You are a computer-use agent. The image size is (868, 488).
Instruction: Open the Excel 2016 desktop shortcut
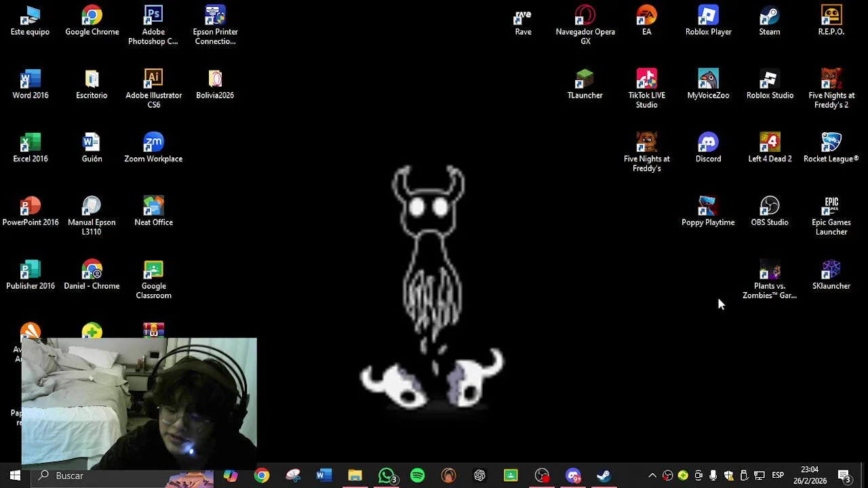click(x=31, y=148)
